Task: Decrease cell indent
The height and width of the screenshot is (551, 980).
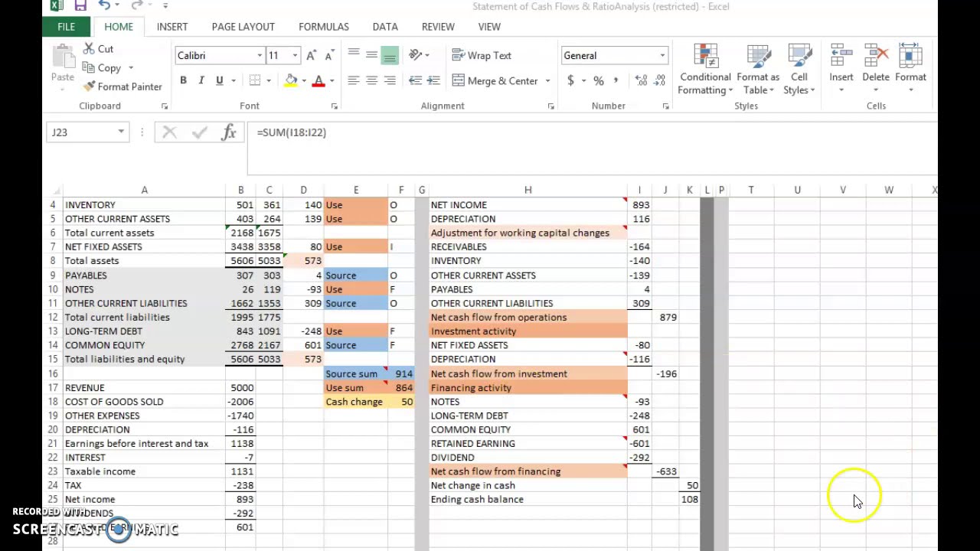Action: pos(415,80)
